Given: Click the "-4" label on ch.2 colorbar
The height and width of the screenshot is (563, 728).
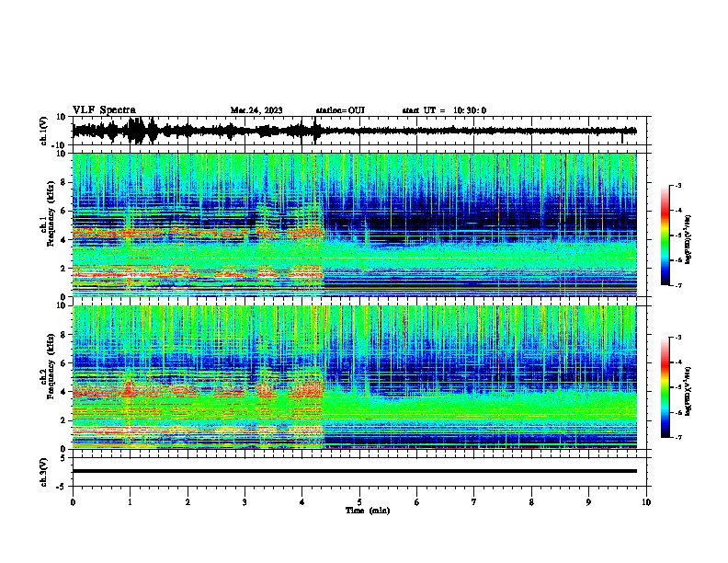Looking at the screenshot, I should coord(678,362).
